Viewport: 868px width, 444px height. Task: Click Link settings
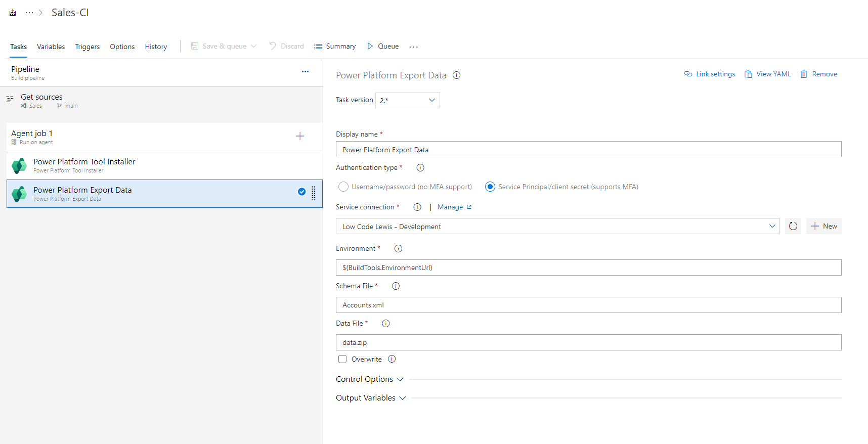click(710, 74)
